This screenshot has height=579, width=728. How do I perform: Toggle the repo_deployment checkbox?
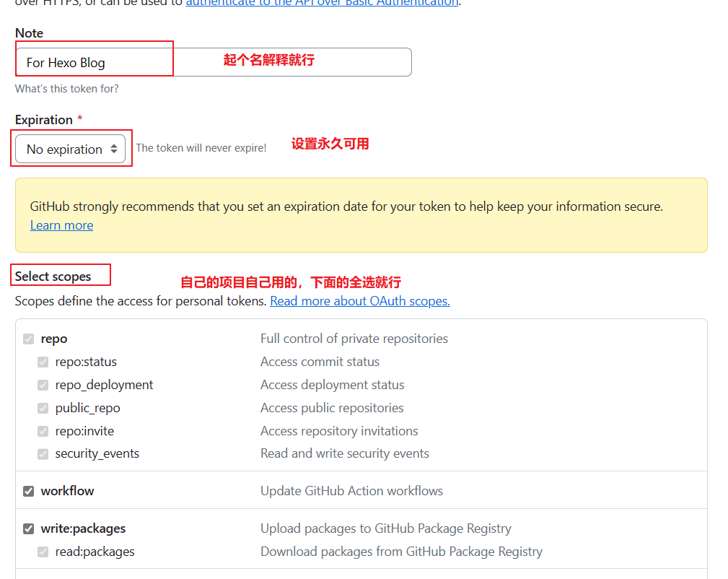pyautogui.click(x=43, y=385)
